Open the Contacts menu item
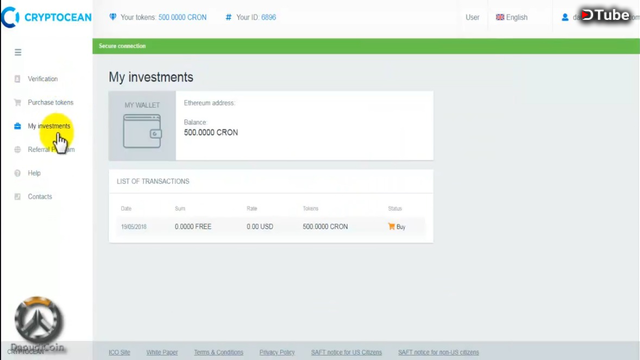Screen dimensions: 640x360 click(x=40, y=197)
